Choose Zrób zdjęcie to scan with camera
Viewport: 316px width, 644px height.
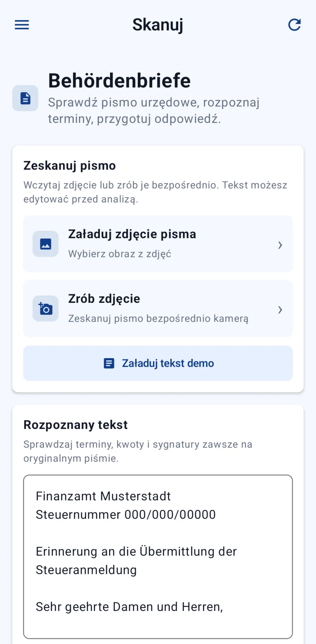(x=158, y=309)
